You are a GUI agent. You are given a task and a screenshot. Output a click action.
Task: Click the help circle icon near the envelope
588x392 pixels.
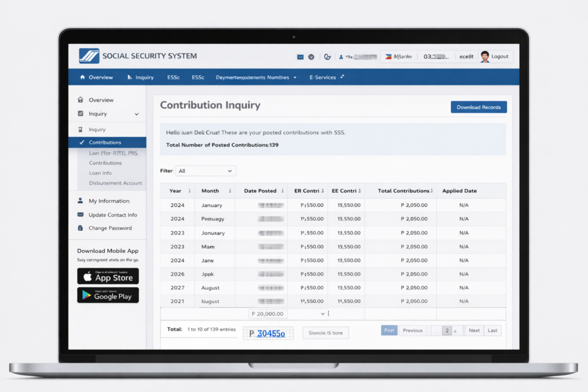point(312,56)
